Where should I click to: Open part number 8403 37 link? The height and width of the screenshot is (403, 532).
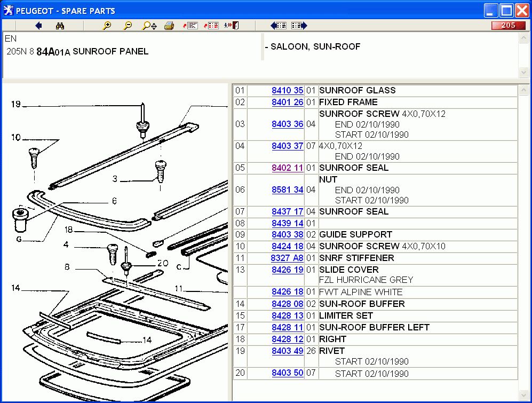pyautogui.click(x=288, y=146)
